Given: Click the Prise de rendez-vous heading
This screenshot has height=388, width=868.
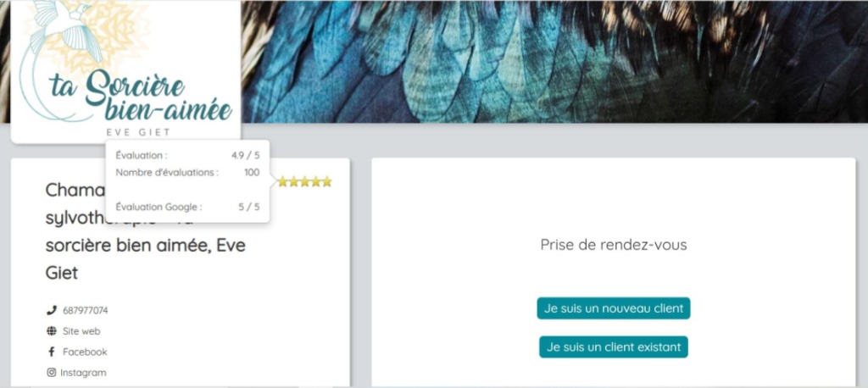Looking at the screenshot, I should click(x=614, y=245).
